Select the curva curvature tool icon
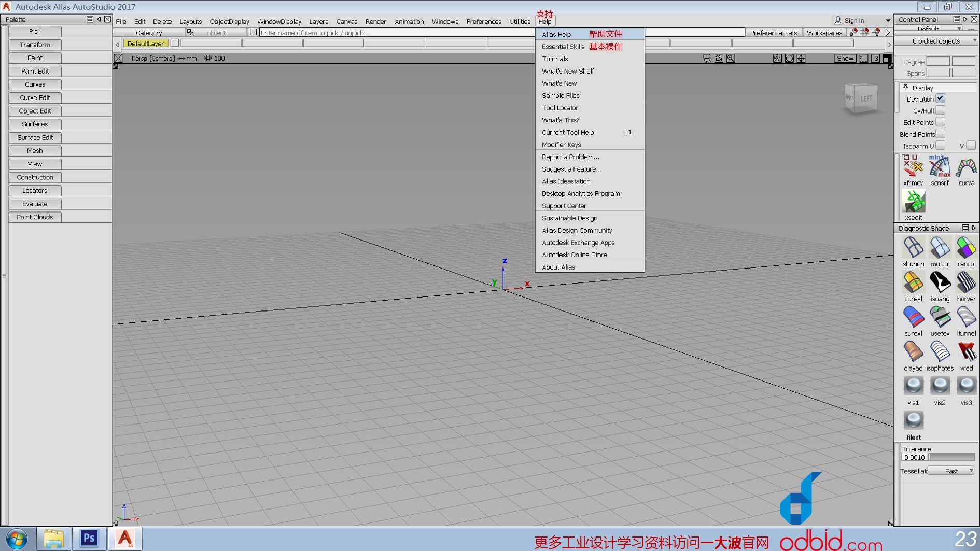 [x=966, y=166]
